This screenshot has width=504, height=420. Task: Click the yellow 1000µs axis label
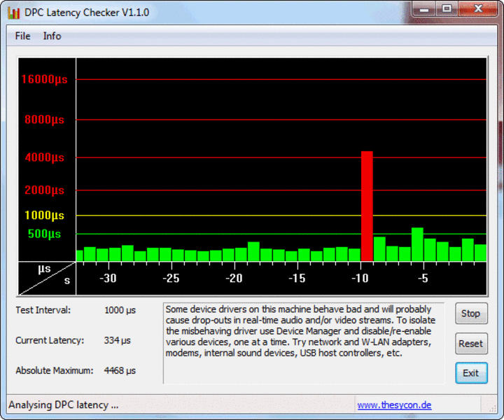44,216
